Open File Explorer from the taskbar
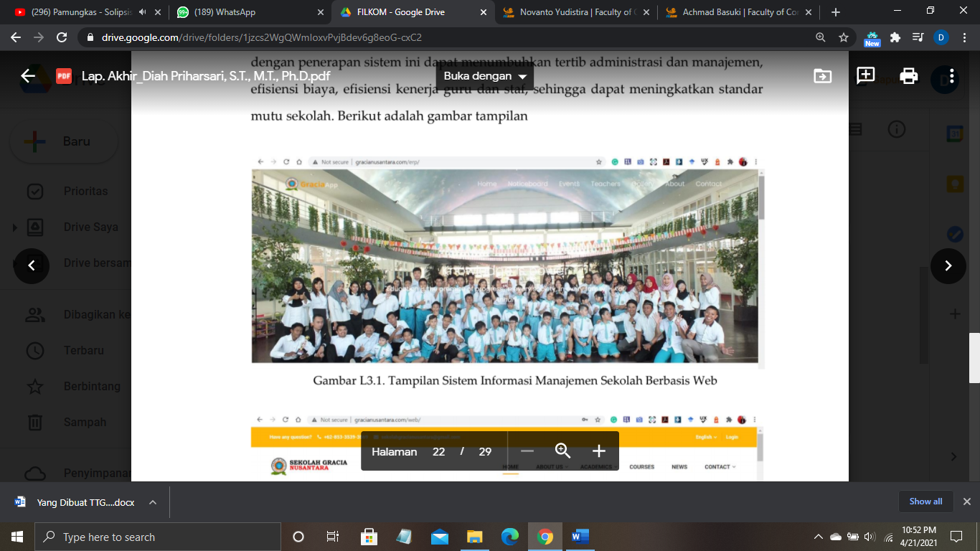Viewport: 980px width, 551px height. (474, 537)
